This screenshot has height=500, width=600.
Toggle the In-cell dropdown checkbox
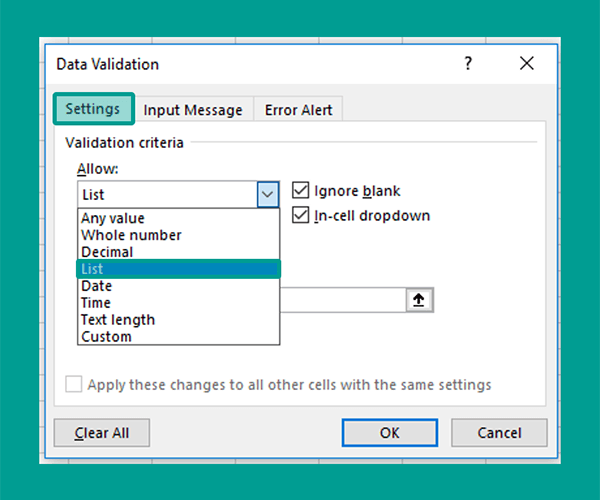(300, 215)
